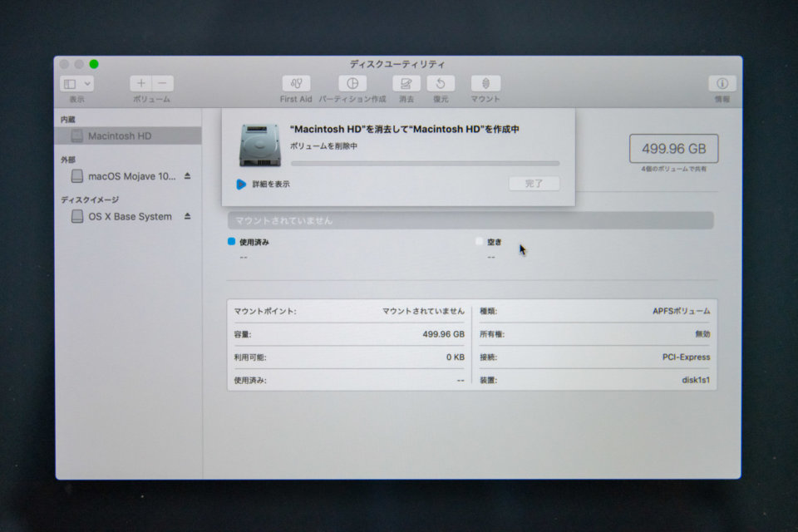
Task: Expand the details disclosure triangle (詳細を表示)
Action: (x=241, y=184)
